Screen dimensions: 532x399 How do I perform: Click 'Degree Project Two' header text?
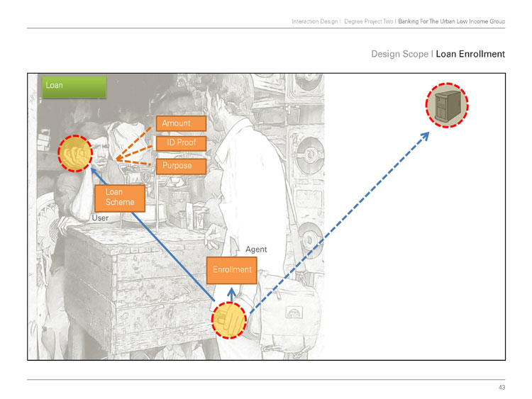click(368, 21)
